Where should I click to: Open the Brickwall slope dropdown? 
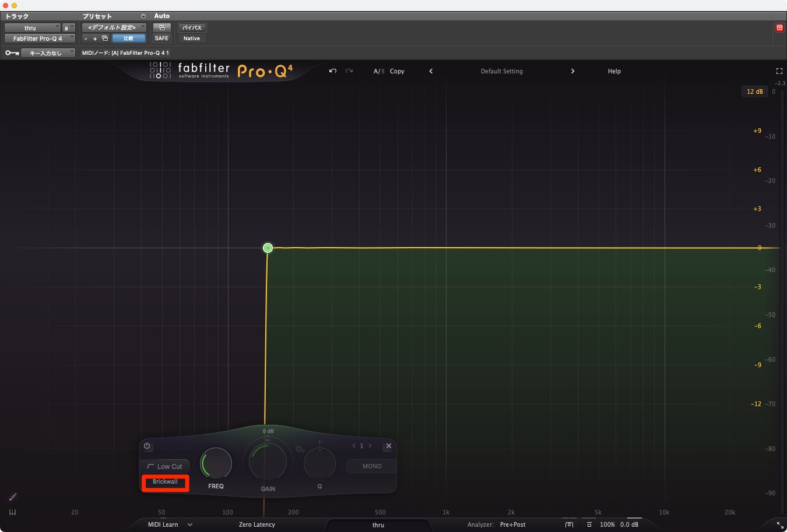pos(165,482)
